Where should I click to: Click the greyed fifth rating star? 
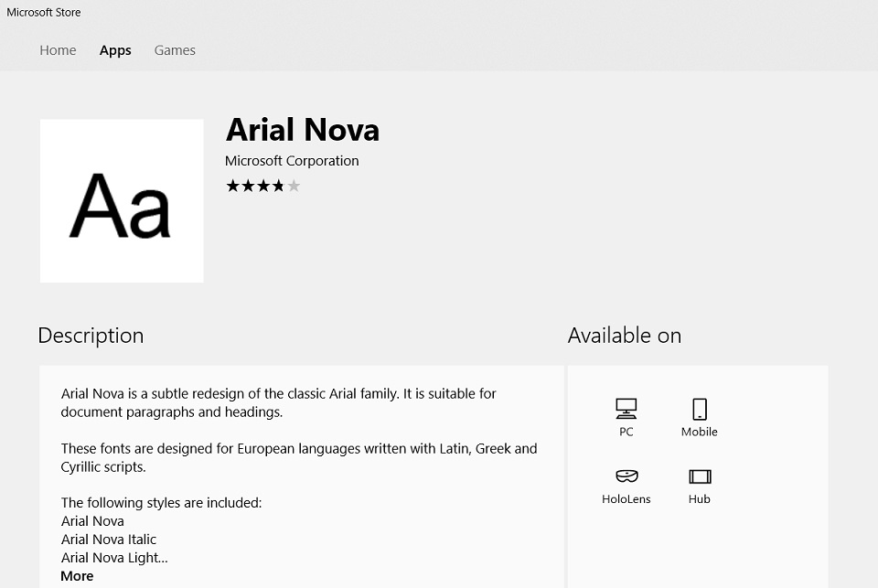pyautogui.click(x=294, y=186)
